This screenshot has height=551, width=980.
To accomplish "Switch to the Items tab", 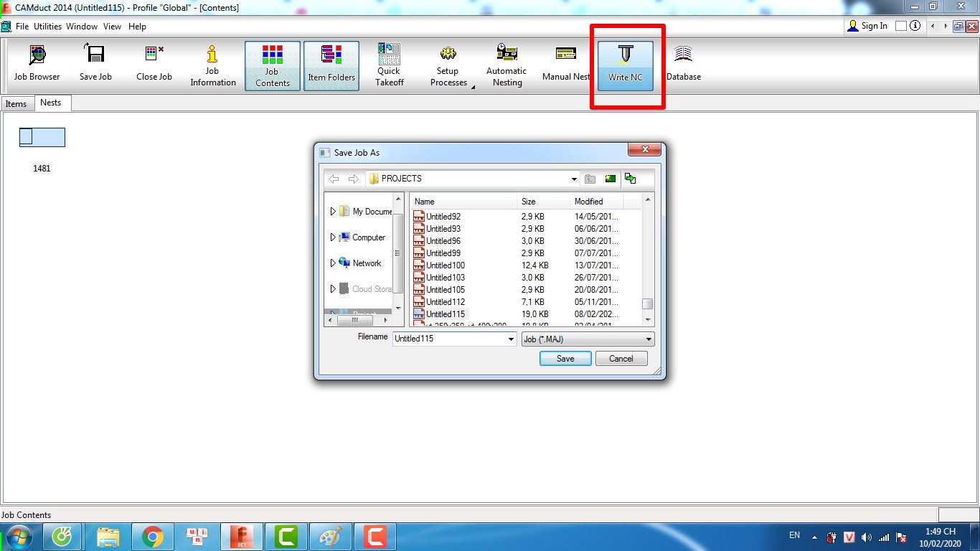I will point(16,104).
